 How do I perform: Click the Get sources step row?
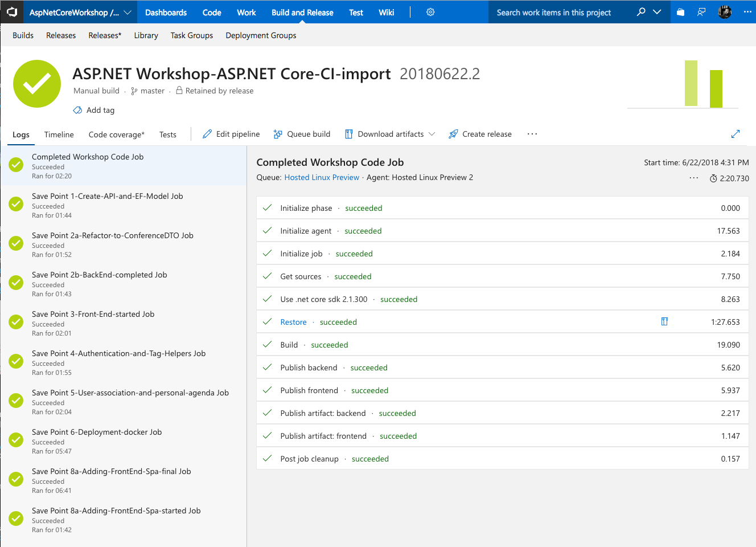coord(503,276)
